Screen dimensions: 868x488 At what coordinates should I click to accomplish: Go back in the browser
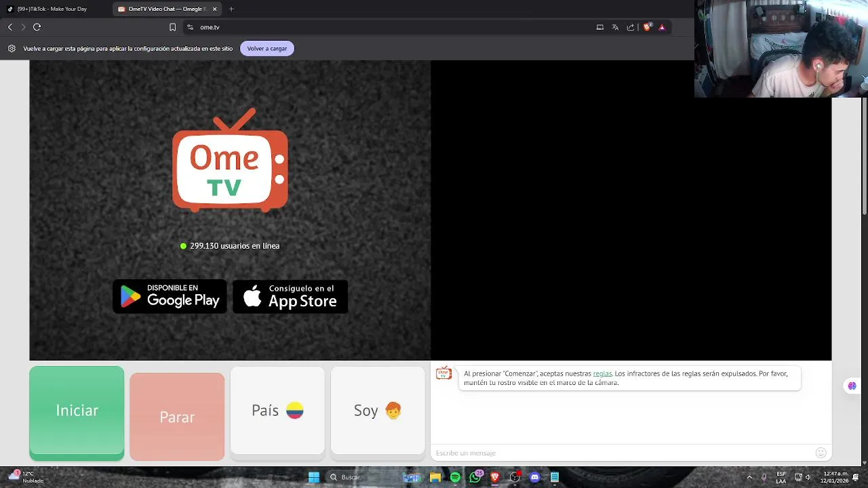pos(9,27)
